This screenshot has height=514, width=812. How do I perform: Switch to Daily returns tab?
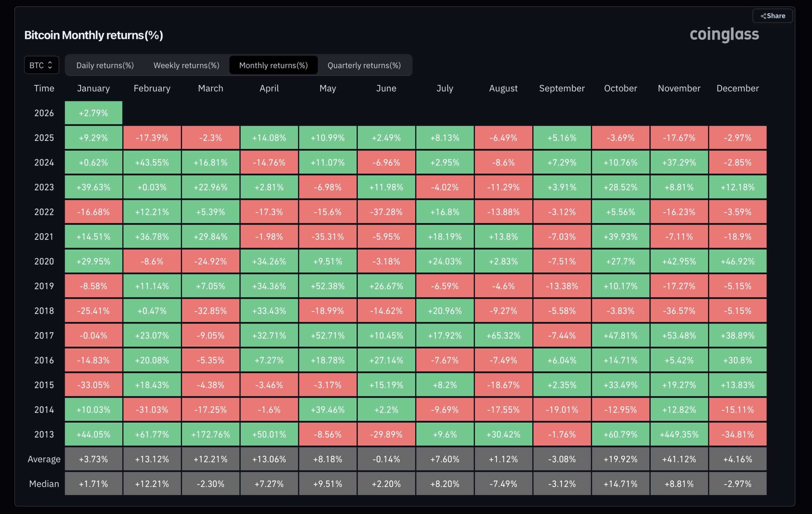click(105, 65)
